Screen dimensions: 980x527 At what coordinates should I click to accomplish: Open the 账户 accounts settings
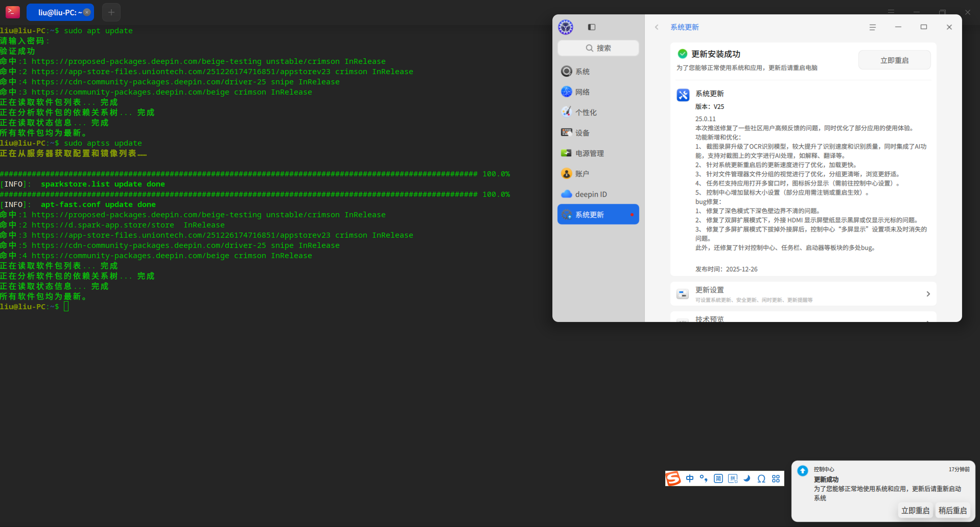click(x=598, y=174)
